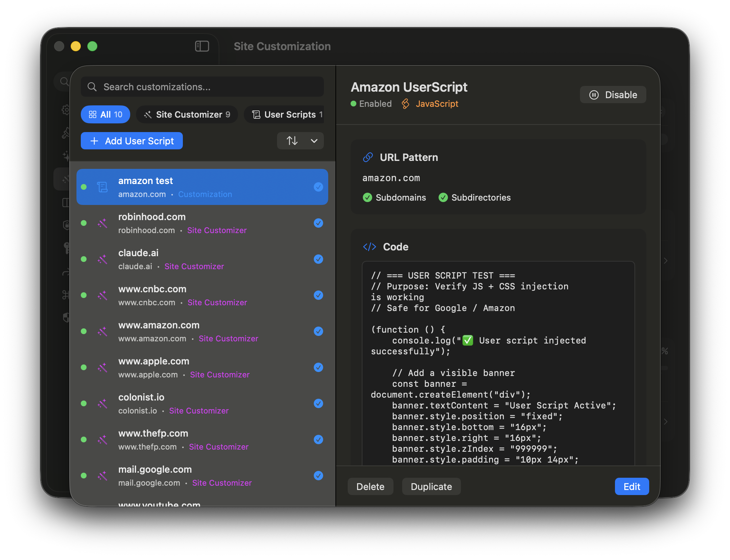
Task: Toggle the Subdirectories checkmark
Action: [443, 197]
